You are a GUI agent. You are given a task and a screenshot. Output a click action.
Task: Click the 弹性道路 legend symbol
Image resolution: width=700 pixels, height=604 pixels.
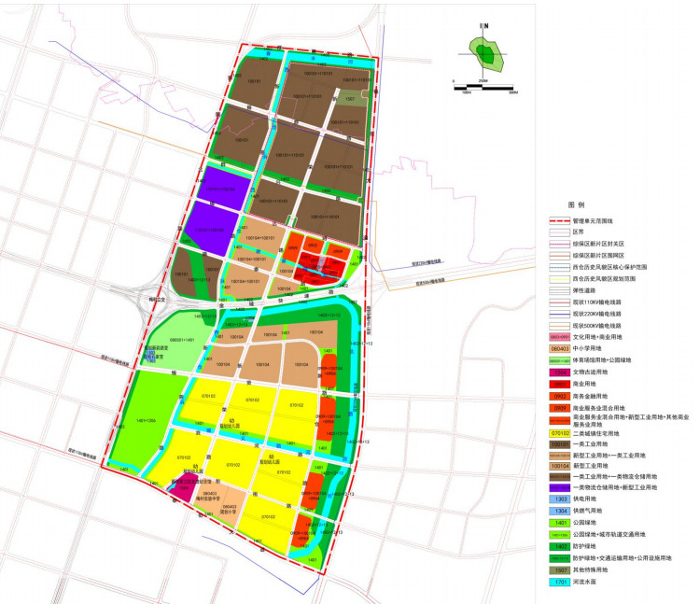click(x=558, y=289)
